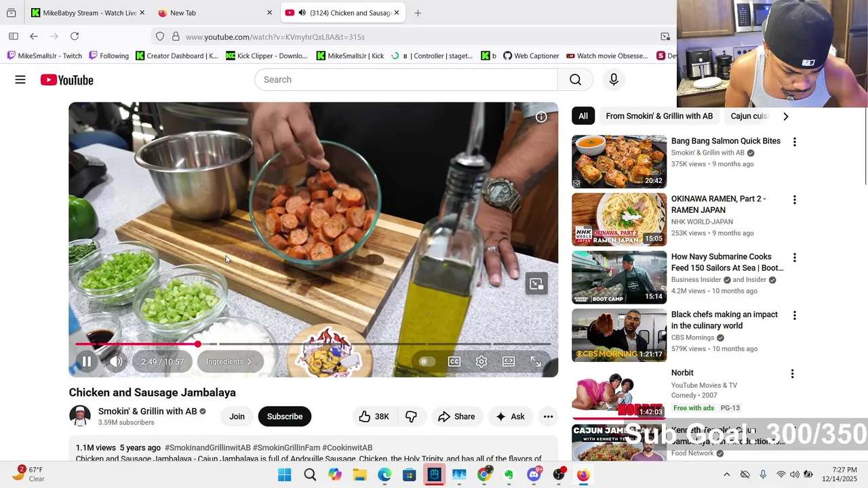The image size is (868, 488).
Task: Open How Navy Submarine Cooks video title
Action: (727, 262)
